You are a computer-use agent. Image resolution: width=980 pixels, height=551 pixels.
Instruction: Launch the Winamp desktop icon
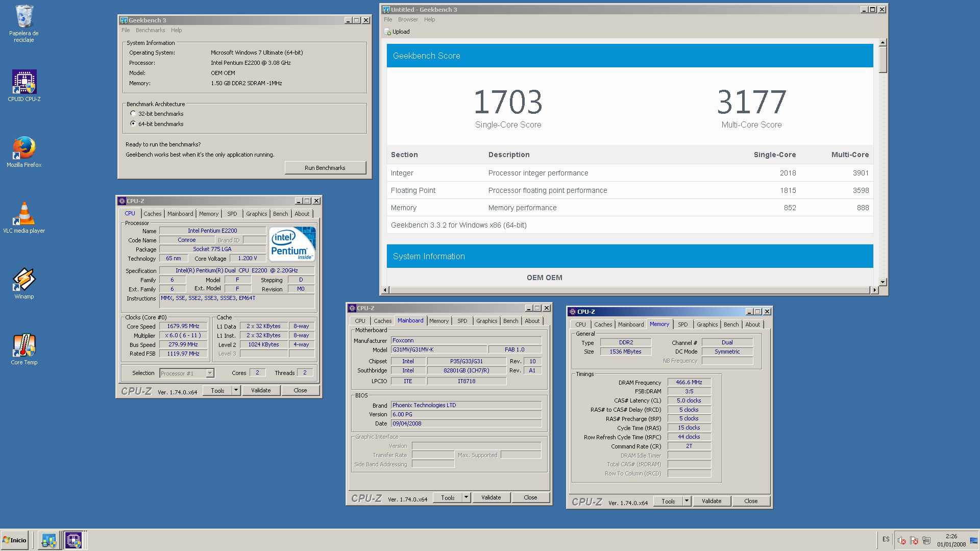coord(24,283)
